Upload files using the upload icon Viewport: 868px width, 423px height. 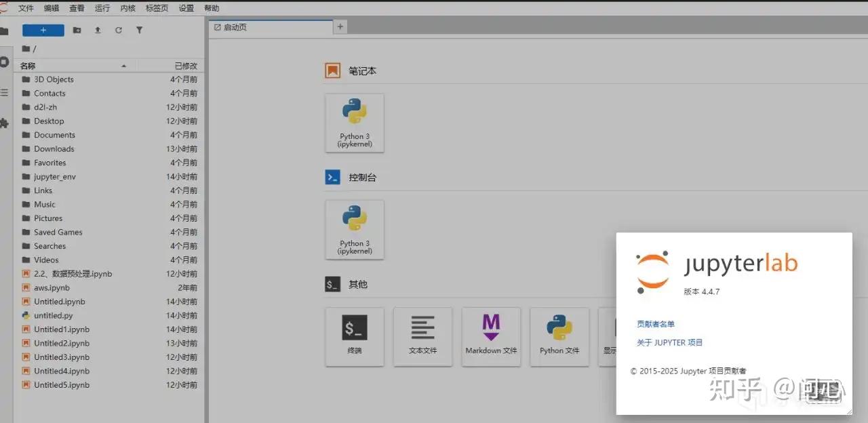coord(96,30)
